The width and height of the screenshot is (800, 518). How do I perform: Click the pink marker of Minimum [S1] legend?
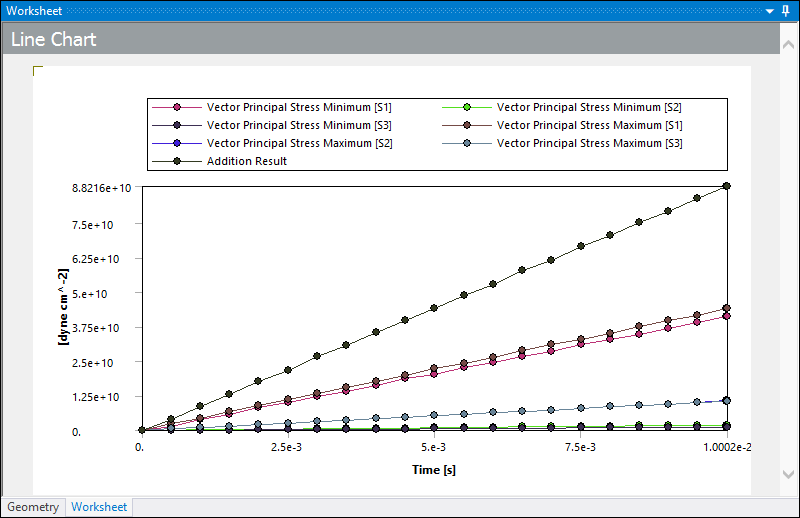[x=177, y=107]
